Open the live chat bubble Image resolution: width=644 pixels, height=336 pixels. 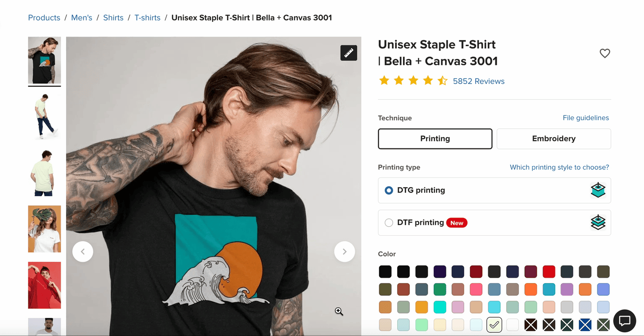coord(624,321)
